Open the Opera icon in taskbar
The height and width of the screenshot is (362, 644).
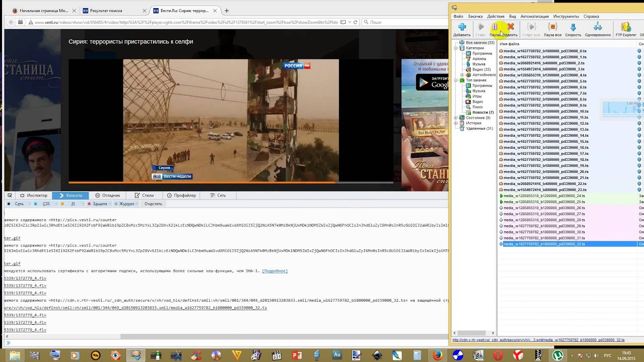(498, 355)
